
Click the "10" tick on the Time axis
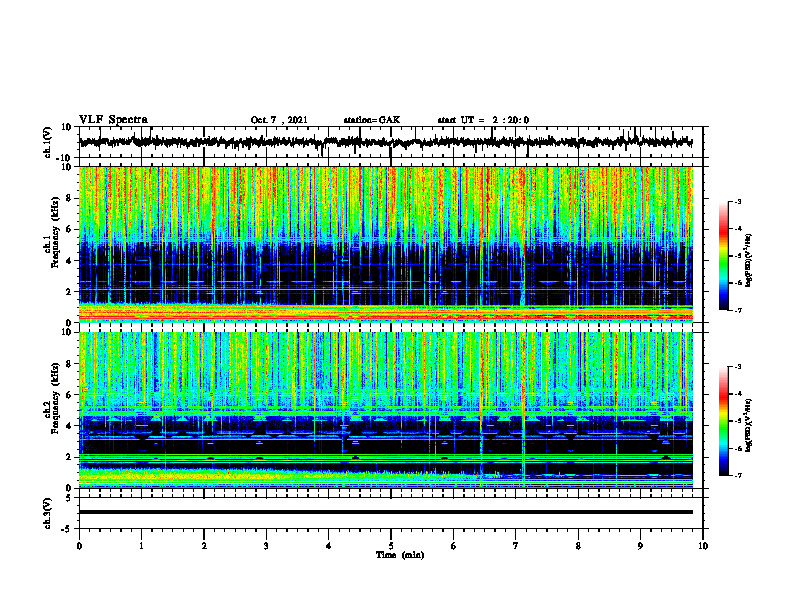tap(703, 546)
